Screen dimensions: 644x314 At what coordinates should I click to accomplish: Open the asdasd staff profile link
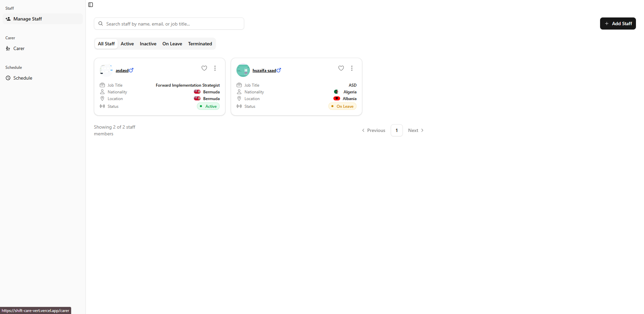122,71
